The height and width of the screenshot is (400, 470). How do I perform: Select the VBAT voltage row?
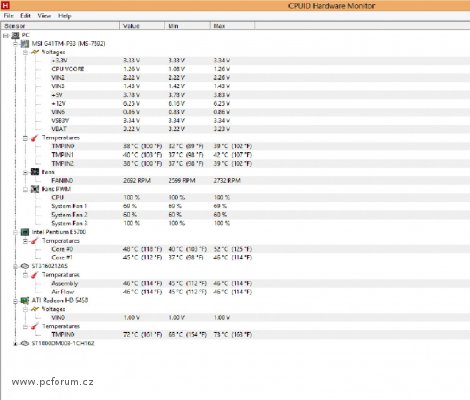coord(235,129)
